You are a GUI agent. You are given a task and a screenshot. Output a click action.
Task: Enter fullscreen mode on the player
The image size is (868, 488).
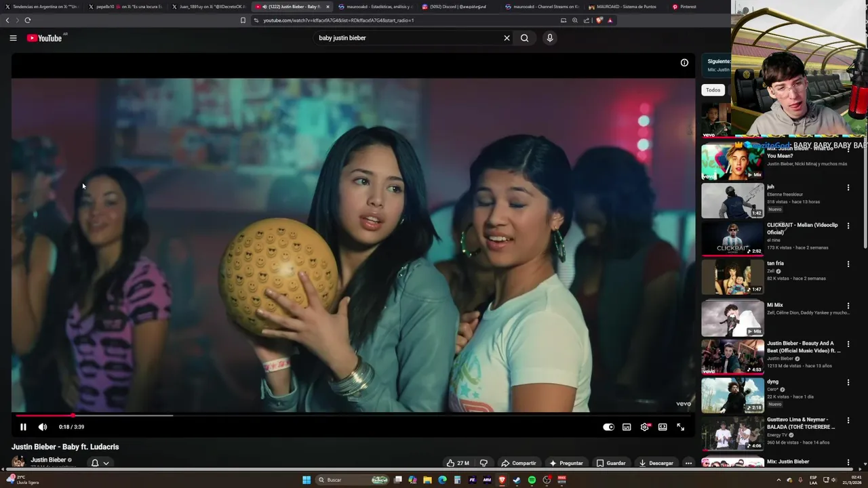pos(680,427)
